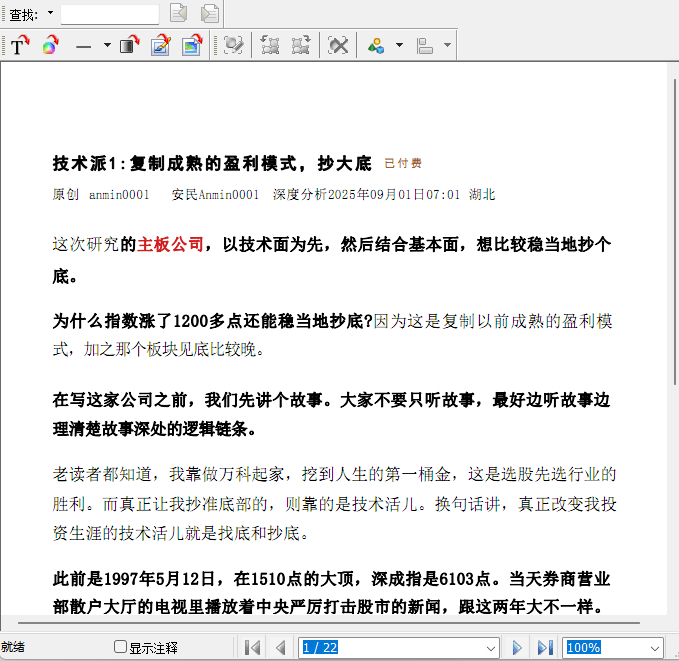This screenshot has width=679, height=661.
Task: Open the 100% zoom level dropdown
Action: pyautogui.click(x=654, y=648)
